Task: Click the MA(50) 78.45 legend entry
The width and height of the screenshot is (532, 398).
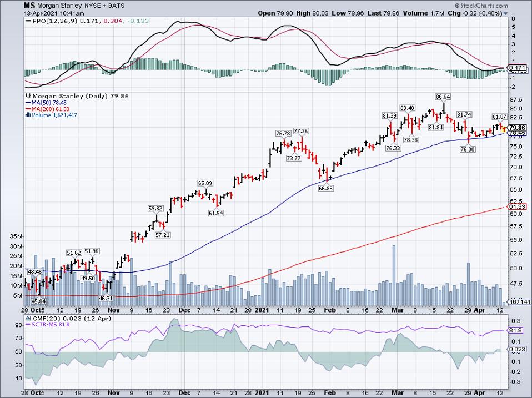Action: [x=49, y=103]
